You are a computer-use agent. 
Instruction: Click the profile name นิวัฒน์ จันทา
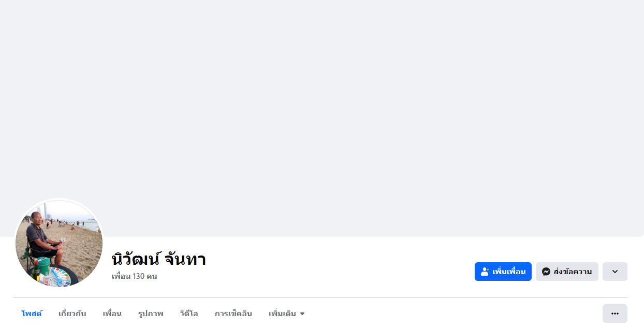[x=159, y=259]
